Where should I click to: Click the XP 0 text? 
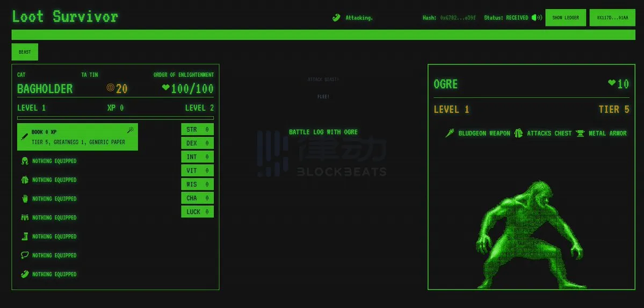point(115,108)
